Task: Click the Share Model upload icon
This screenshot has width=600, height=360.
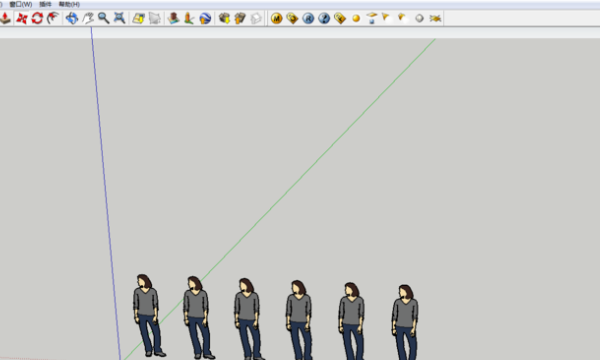Action: 240,18
